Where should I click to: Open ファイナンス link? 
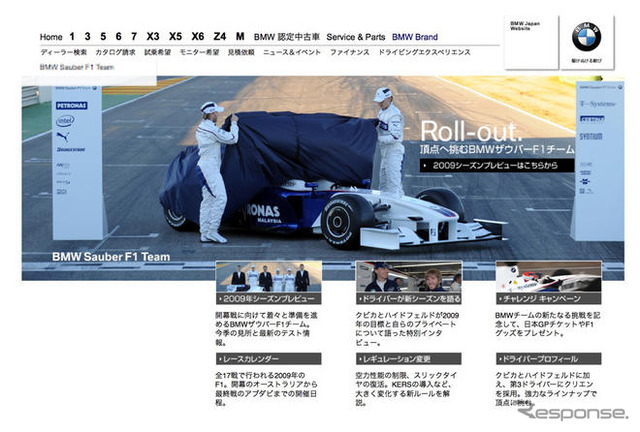pyautogui.click(x=350, y=52)
